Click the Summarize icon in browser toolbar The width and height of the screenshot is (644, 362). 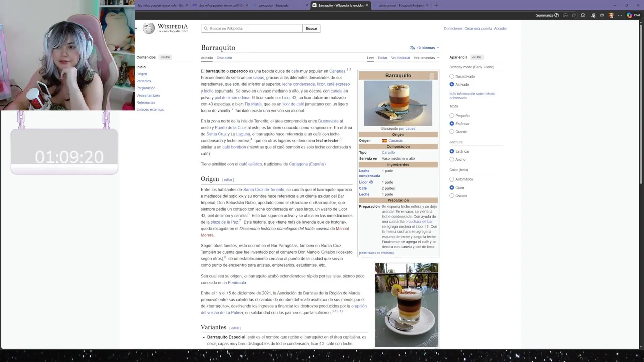556,15
